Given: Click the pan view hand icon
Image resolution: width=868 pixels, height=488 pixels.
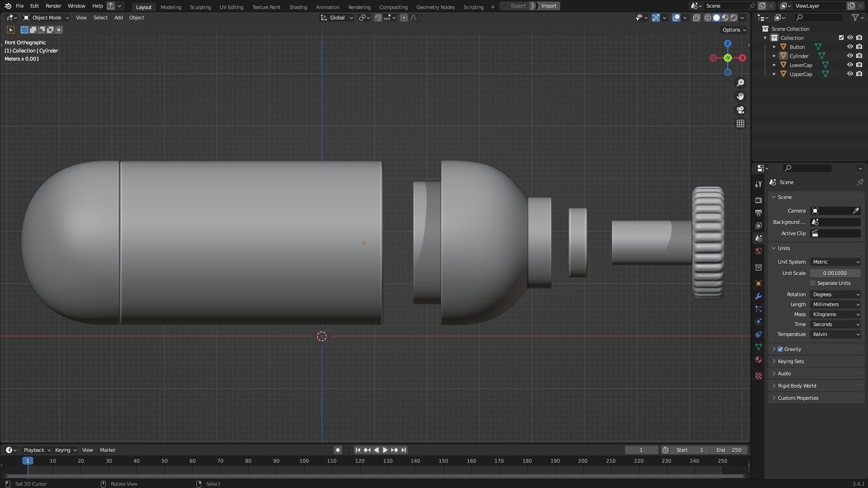Looking at the screenshot, I should coord(740,96).
